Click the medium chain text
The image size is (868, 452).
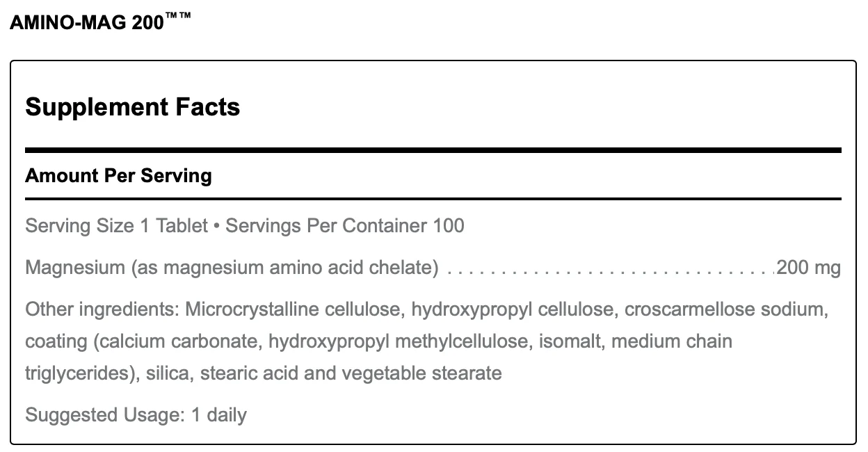point(662,341)
